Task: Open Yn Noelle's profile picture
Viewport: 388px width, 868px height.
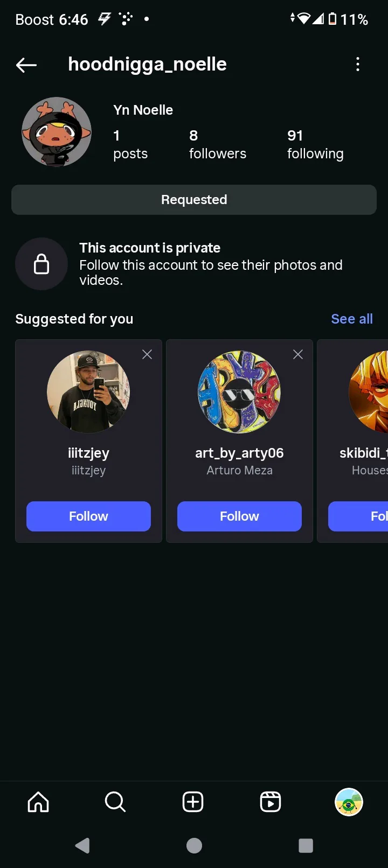Action: coord(57,132)
